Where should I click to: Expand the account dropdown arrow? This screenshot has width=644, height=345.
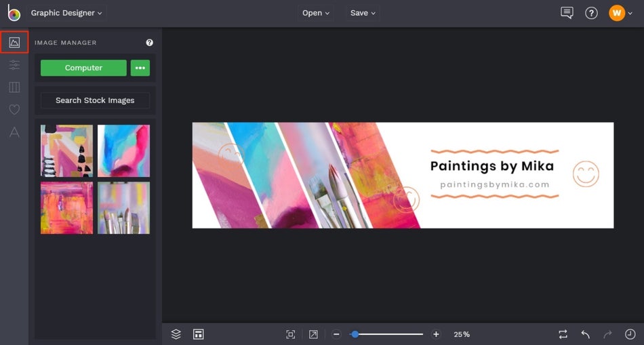point(630,13)
